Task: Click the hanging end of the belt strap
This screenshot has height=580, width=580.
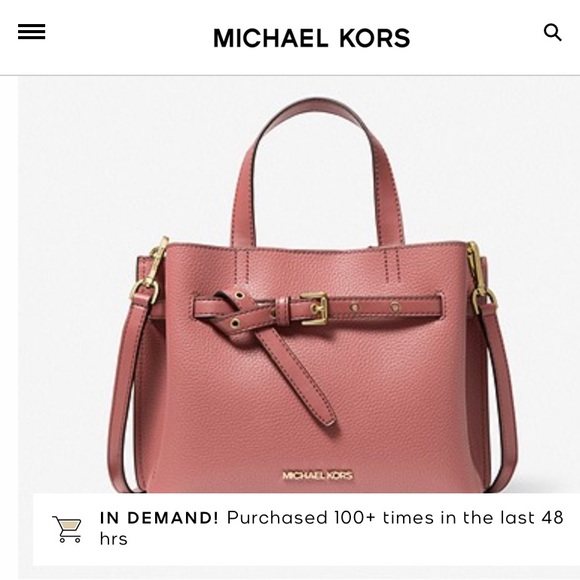Action: click(x=298, y=377)
